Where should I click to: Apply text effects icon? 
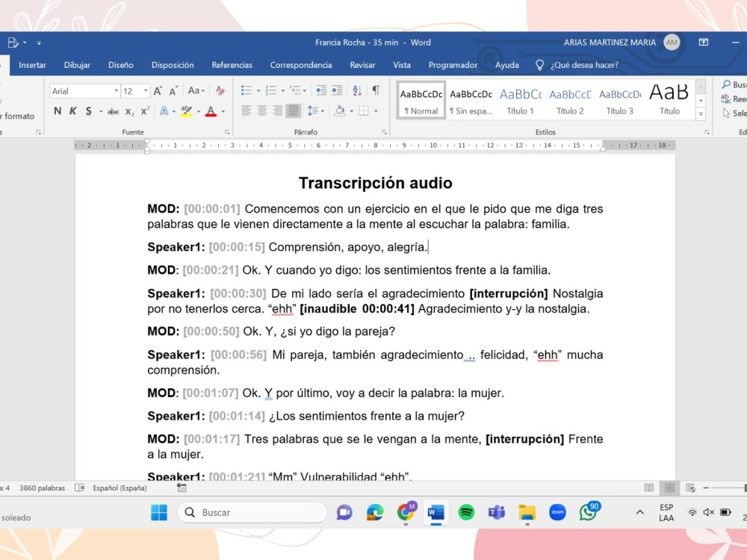tap(164, 111)
